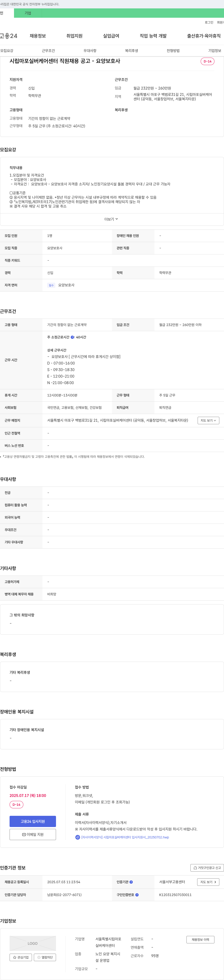
Task: Click the 병역 대체 복무자 채용 value 비희망
Action: (52, 594)
